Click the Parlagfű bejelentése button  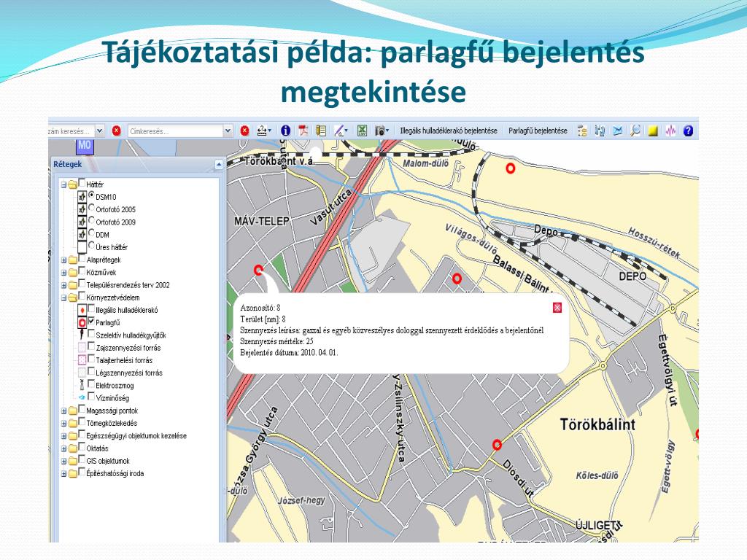coord(538,131)
